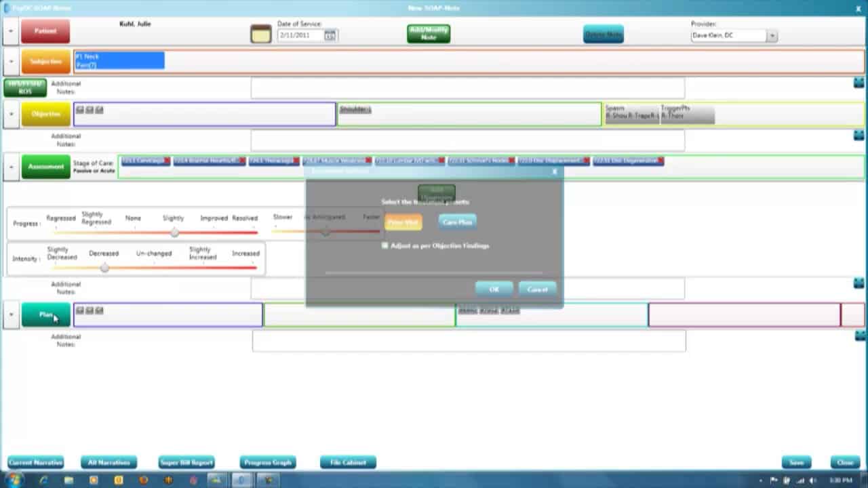The image size is (868, 488).
Task: Click the system clock in taskbar
Action: 841,481
